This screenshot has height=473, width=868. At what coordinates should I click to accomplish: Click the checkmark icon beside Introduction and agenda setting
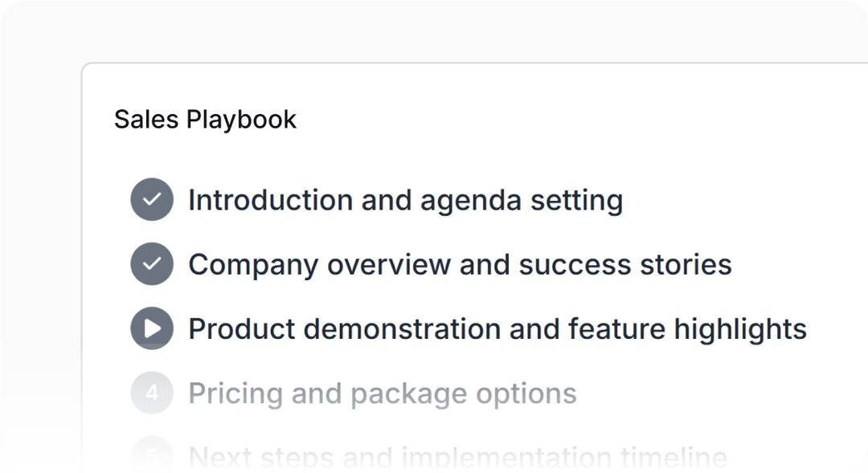[x=152, y=199]
